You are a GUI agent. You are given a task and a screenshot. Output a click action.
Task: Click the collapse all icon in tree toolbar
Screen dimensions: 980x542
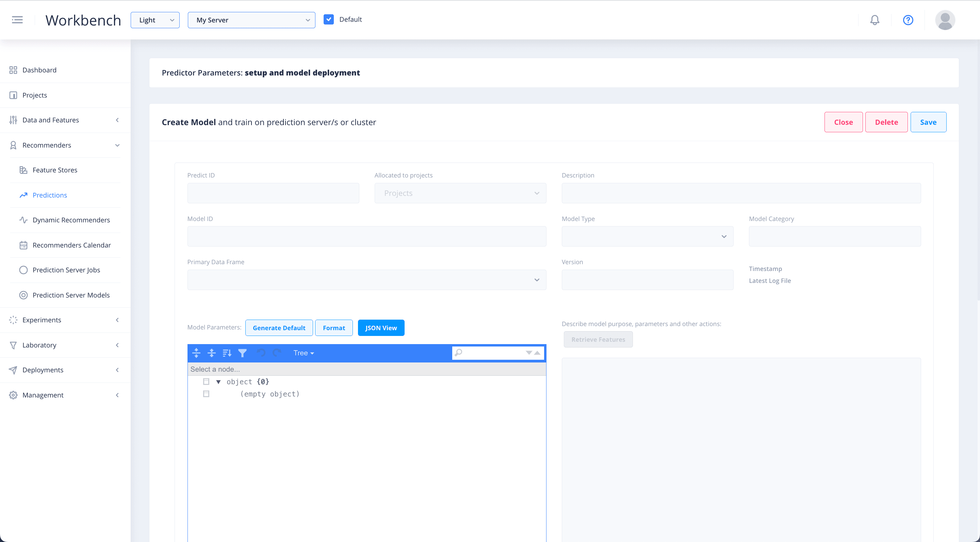coord(212,352)
